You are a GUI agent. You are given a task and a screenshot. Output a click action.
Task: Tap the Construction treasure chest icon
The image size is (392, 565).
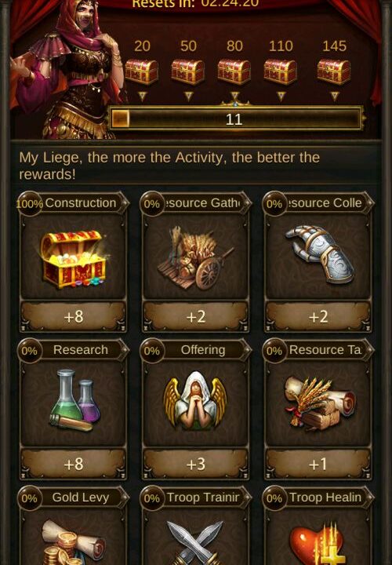pos(74,259)
